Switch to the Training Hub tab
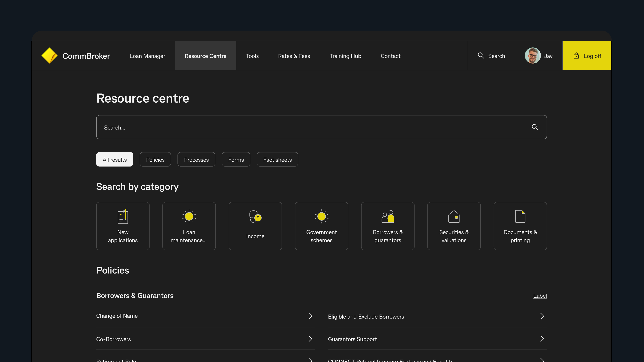The image size is (644, 362). [x=345, y=56]
